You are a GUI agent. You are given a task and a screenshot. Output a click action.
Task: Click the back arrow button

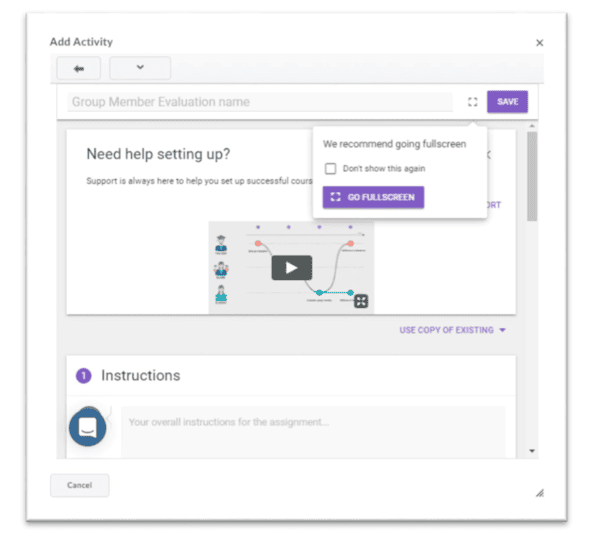[x=79, y=68]
